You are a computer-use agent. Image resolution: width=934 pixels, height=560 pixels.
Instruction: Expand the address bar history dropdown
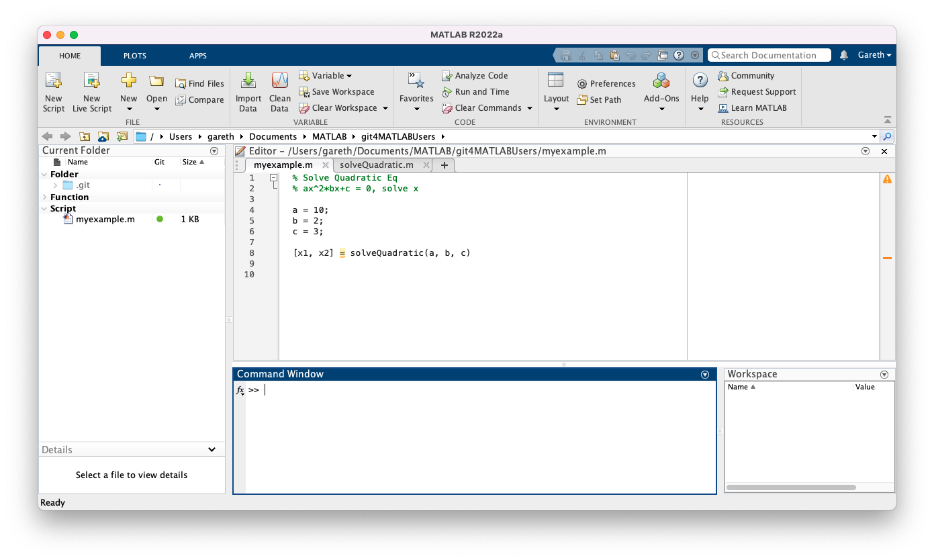pos(874,136)
